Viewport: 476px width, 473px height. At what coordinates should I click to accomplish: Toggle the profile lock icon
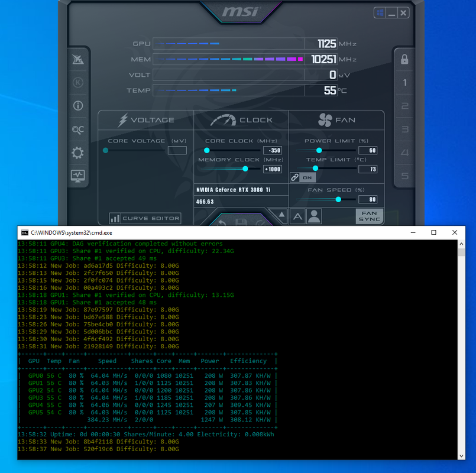coord(404,59)
